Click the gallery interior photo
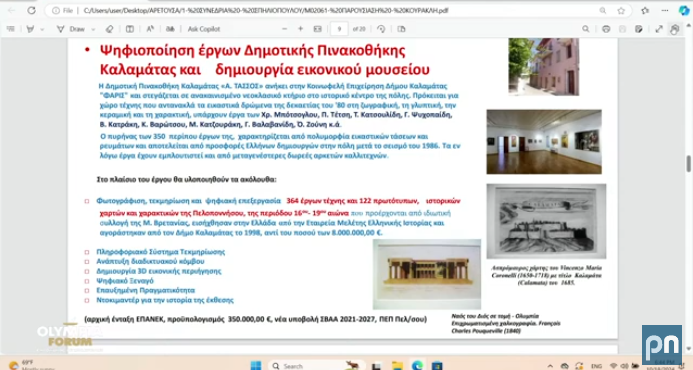The image size is (693, 370). (544, 142)
